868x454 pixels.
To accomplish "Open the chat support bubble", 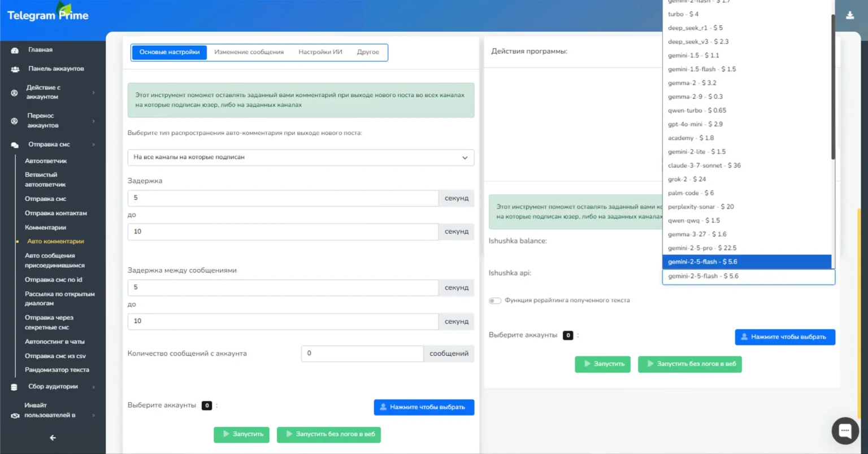I will [x=845, y=431].
